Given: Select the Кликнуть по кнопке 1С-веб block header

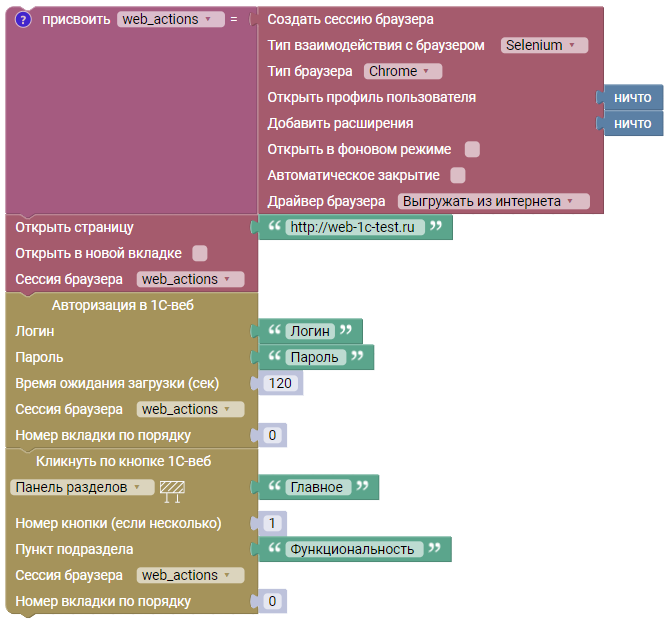Looking at the screenshot, I should point(124,461).
